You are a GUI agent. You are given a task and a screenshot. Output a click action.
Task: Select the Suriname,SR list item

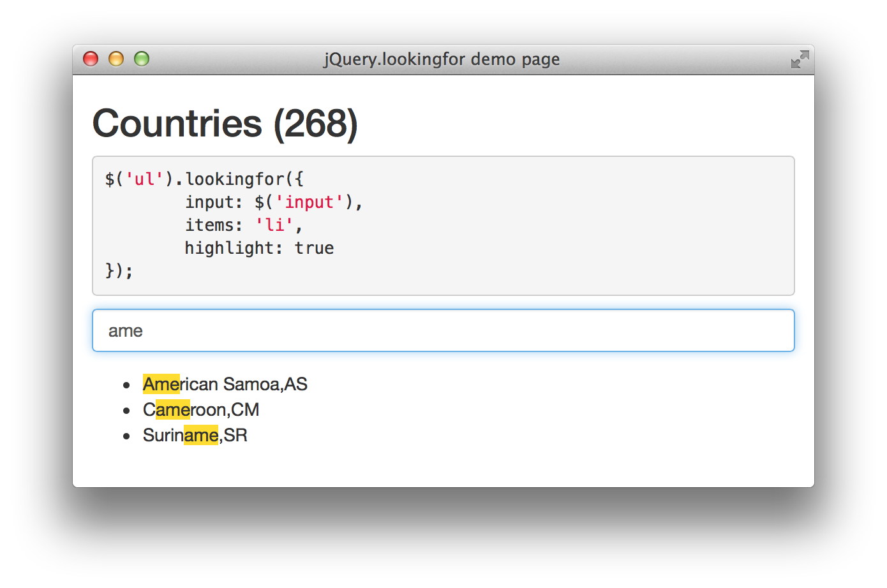pos(195,435)
